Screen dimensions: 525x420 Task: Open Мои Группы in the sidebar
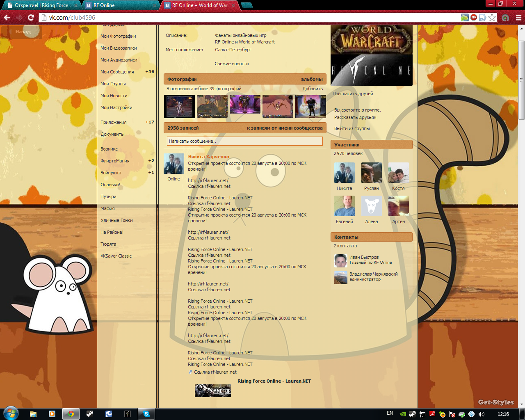(x=113, y=84)
